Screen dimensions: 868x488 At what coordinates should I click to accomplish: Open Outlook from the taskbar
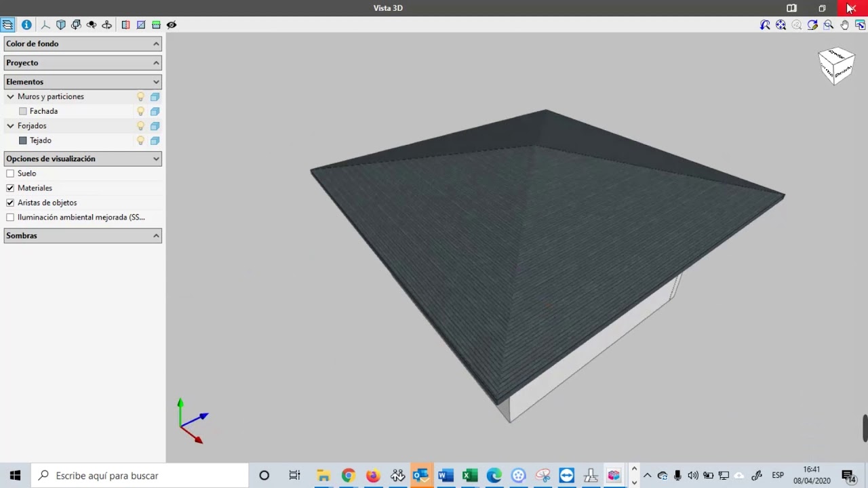tap(420, 476)
